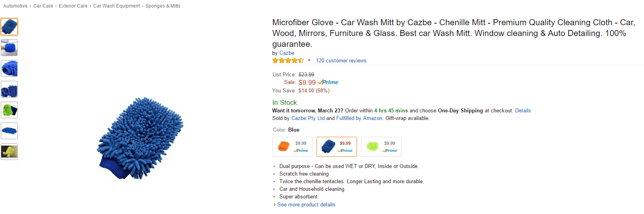644x214 pixels.
Task: Select the first blue mitt thumbnail
Action: click(9, 27)
